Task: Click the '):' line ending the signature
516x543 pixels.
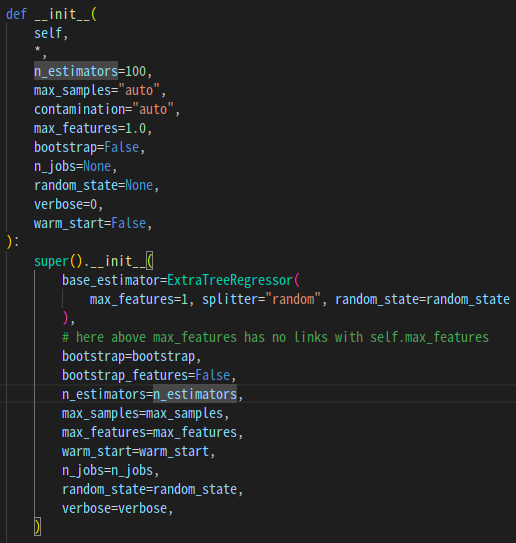Action: [12, 242]
